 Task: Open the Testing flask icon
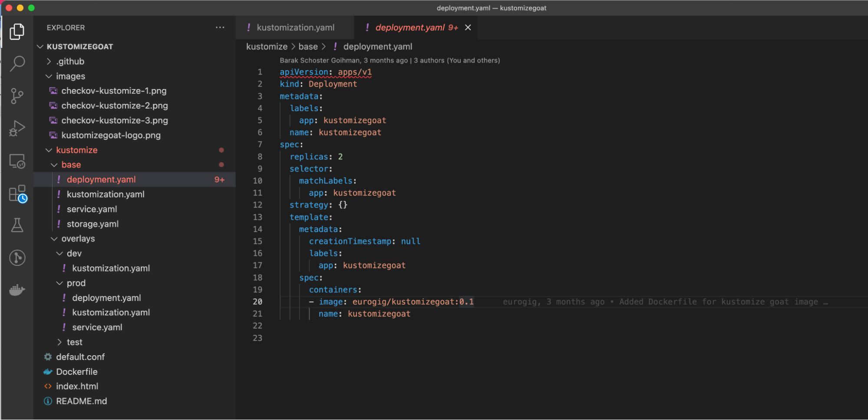(x=17, y=225)
